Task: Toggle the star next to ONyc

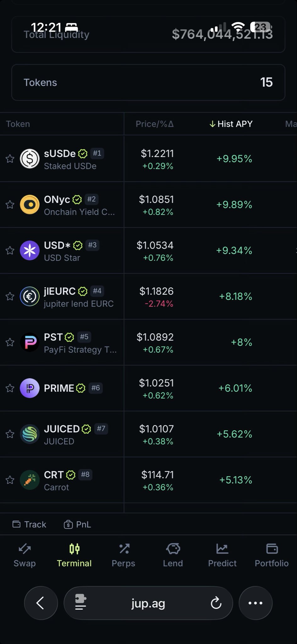Action: (x=10, y=205)
